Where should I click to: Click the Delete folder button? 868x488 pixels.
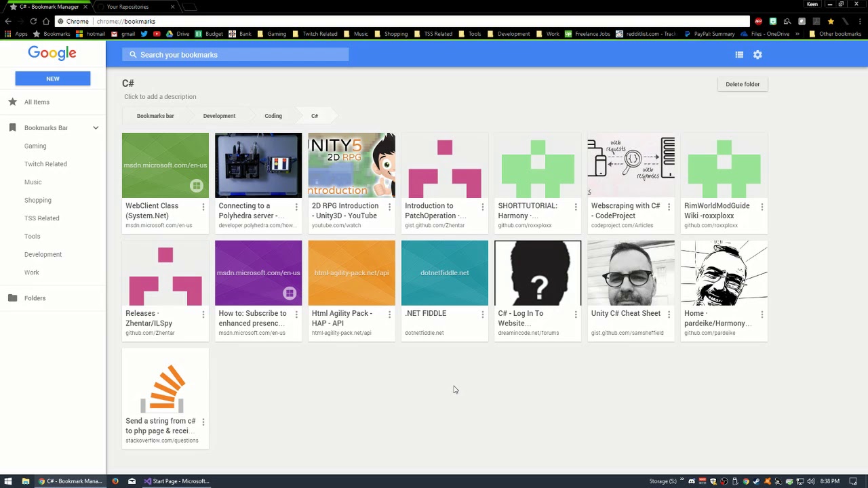[x=743, y=84]
